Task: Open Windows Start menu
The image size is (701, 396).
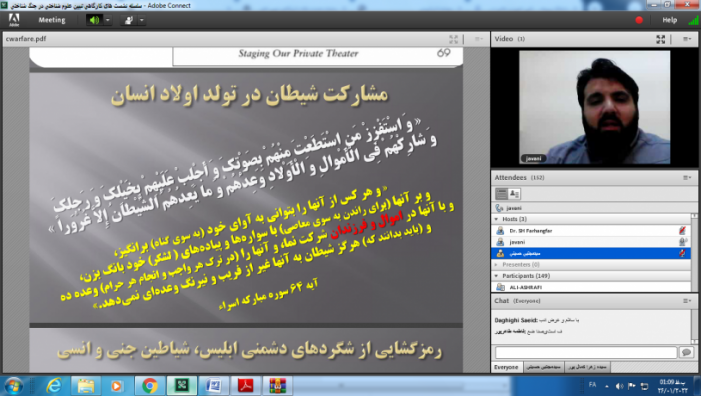Action: 13,385
